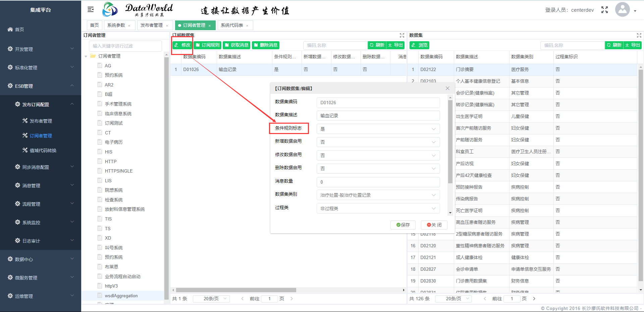Close the 系统代码表 tab
The width and height of the screenshot is (644, 312).
coord(247,25)
